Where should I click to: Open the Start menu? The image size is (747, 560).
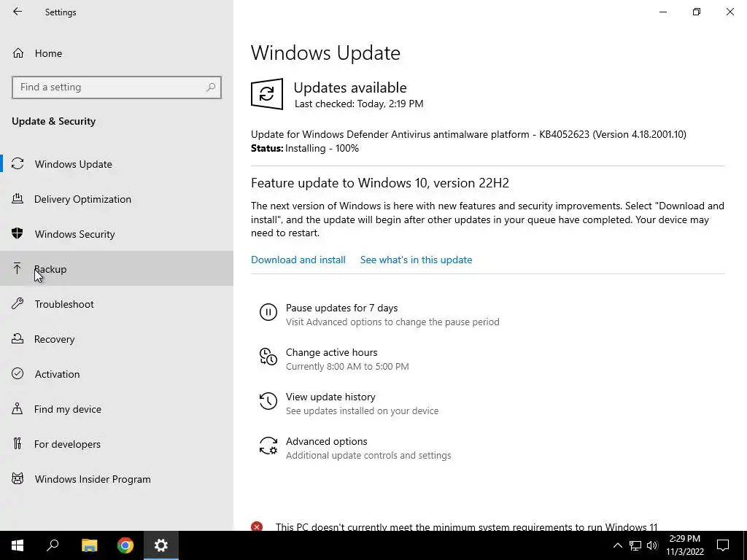pos(18,545)
